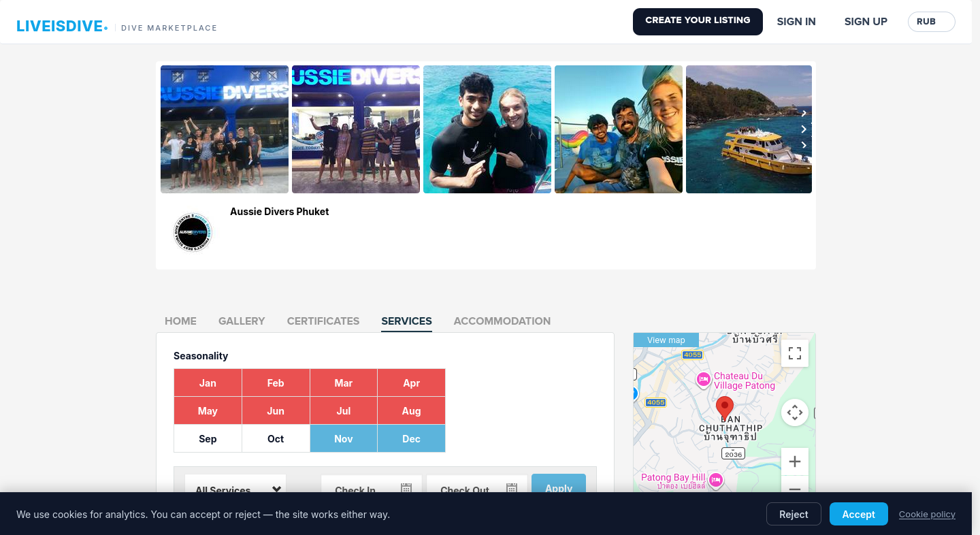Switch to the HOME tab

pyautogui.click(x=180, y=321)
